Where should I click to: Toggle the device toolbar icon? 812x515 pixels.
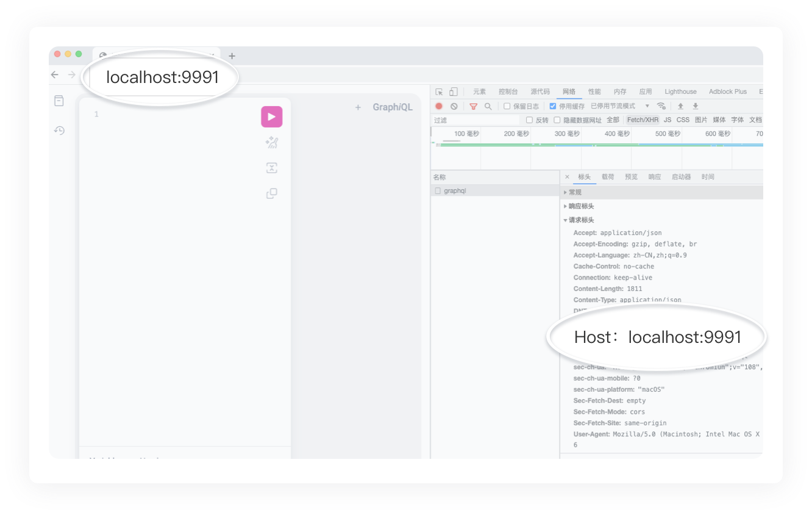click(x=453, y=92)
